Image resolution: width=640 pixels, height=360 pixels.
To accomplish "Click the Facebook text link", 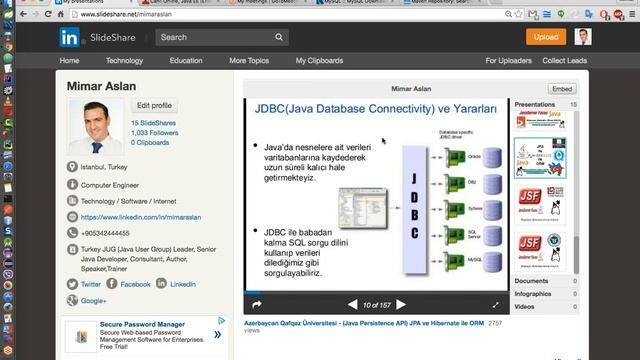I will (x=135, y=284).
